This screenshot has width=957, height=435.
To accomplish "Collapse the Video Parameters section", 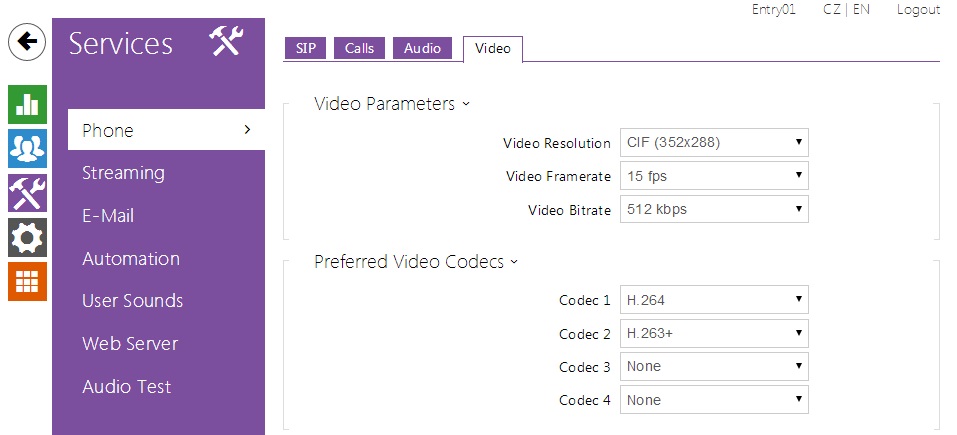I will coord(391,104).
